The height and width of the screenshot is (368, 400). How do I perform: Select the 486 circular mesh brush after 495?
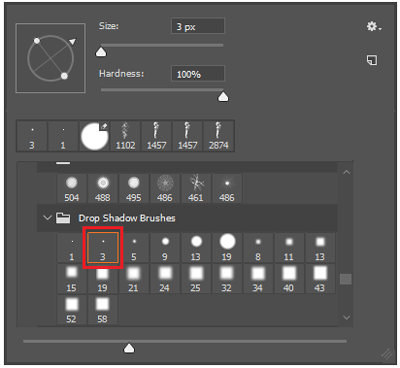[x=165, y=188]
